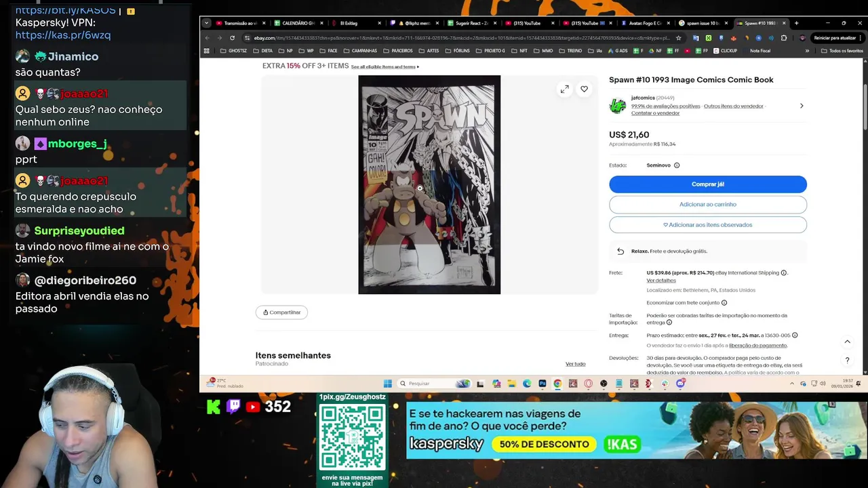
Task: Open the Windows Start menu
Action: click(387, 384)
